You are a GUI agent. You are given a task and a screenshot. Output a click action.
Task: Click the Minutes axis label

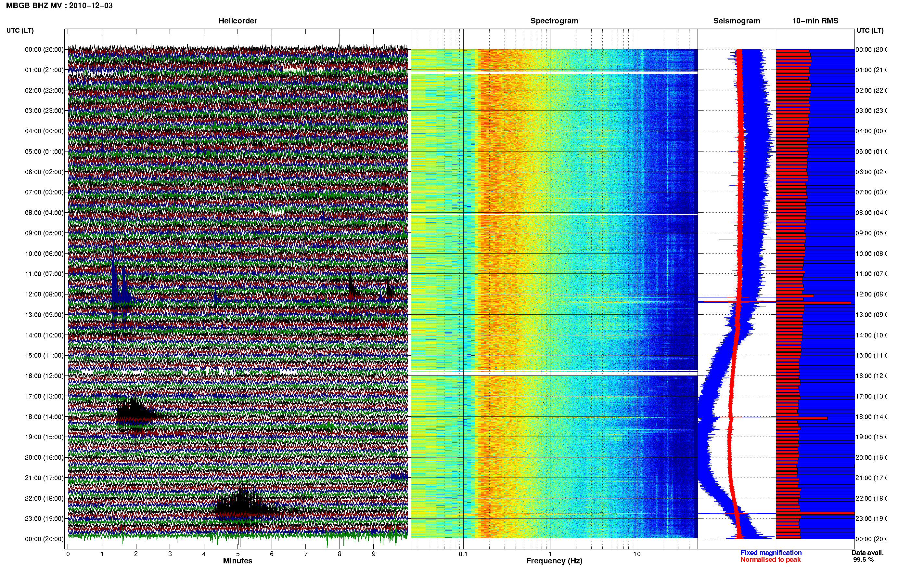(237, 561)
